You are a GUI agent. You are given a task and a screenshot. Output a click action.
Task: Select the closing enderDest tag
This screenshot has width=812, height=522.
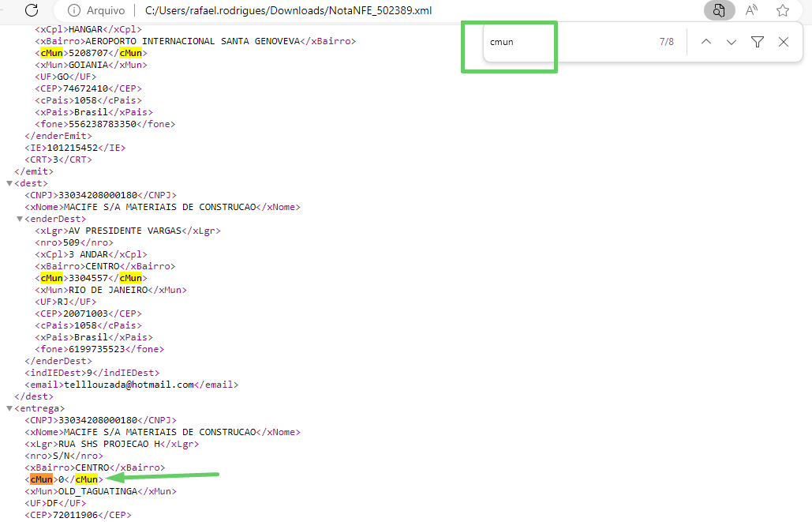point(58,361)
